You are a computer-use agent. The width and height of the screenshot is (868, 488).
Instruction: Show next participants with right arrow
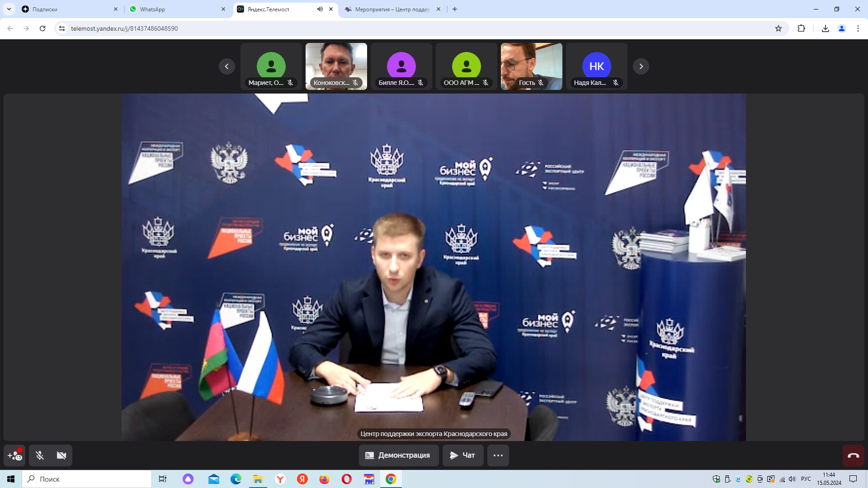click(641, 66)
